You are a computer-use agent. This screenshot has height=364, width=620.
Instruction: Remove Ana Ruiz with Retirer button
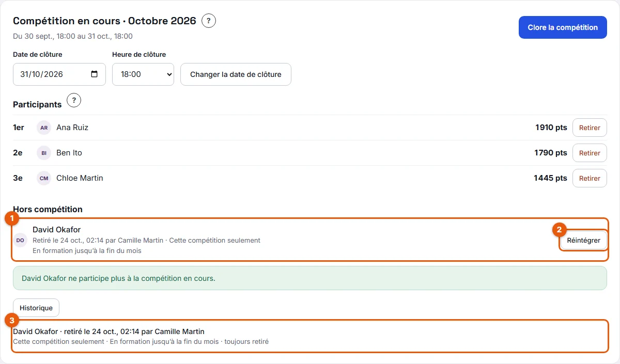pos(590,128)
